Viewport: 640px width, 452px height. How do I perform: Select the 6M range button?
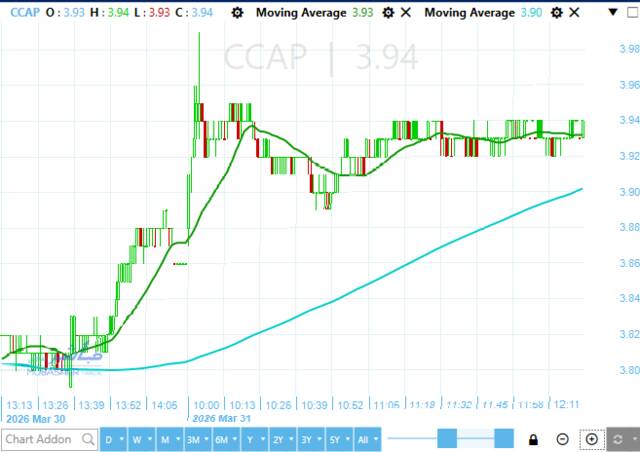[225, 439]
